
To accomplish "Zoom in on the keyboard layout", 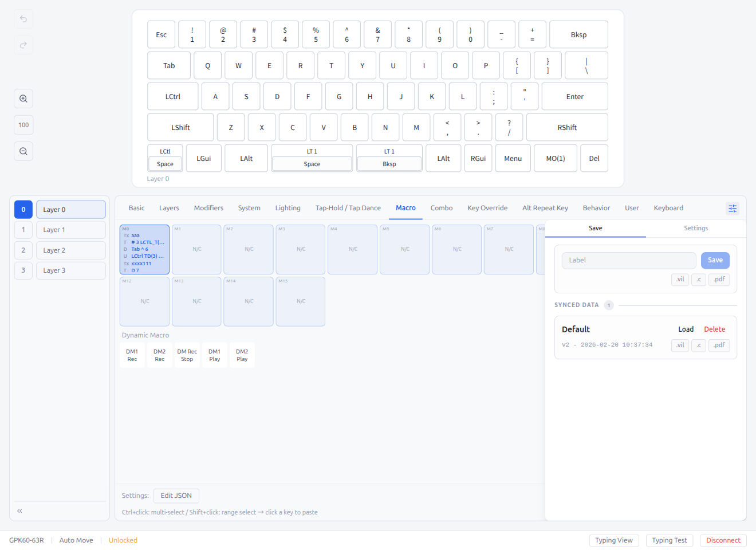I will [x=23, y=98].
